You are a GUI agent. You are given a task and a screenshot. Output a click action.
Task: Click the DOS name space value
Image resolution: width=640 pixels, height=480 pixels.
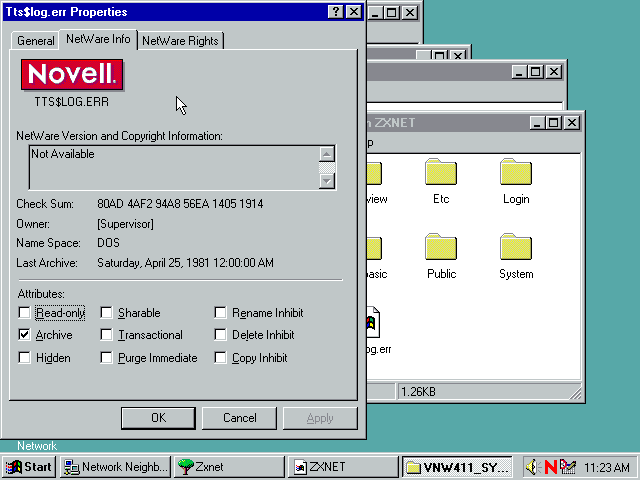click(x=108, y=243)
